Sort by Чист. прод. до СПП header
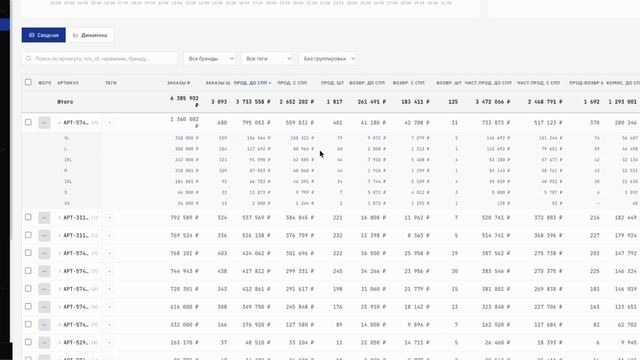Image resolution: width=640 pixels, height=360 pixels. pos(488,83)
